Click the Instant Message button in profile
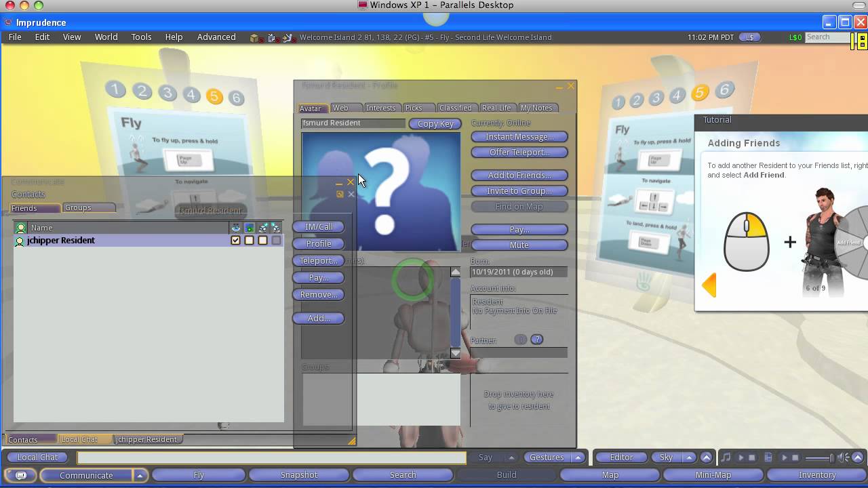This screenshot has width=868, height=488. (x=519, y=136)
